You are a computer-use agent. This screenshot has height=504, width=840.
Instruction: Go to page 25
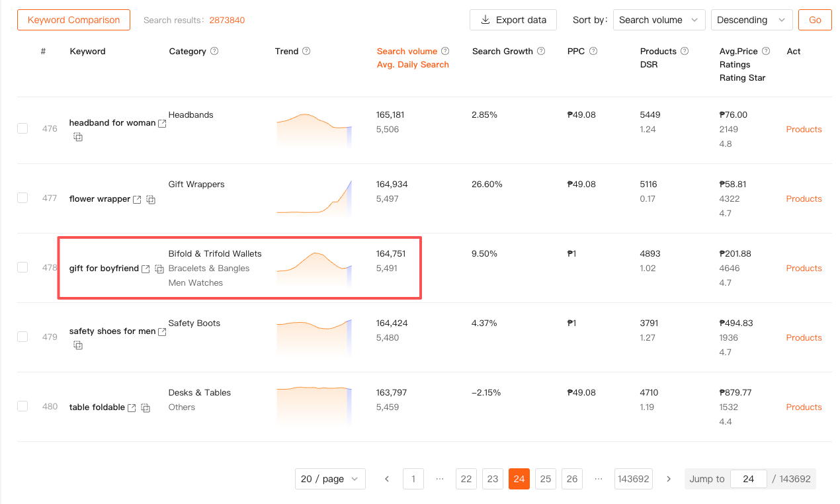(x=546, y=479)
